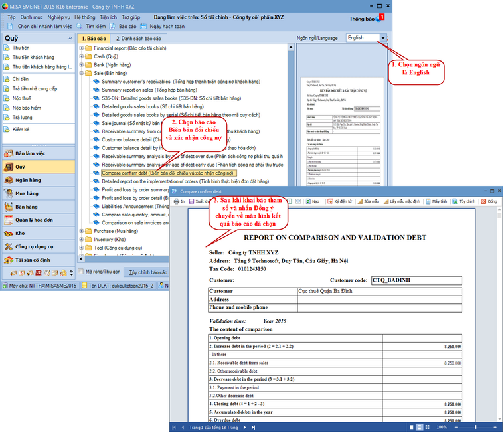
Task: Open the Danh mục menu
Action: tap(31, 17)
